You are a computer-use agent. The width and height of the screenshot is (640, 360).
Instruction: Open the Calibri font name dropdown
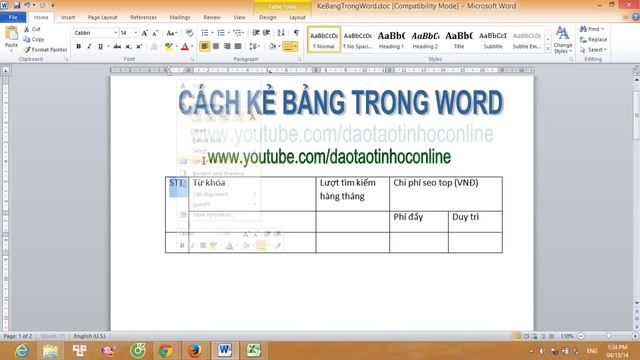click(116, 33)
